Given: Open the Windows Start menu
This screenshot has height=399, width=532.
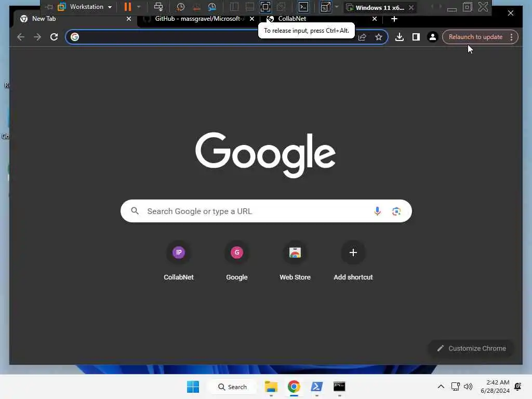Looking at the screenshot, I should click(193, 387).
